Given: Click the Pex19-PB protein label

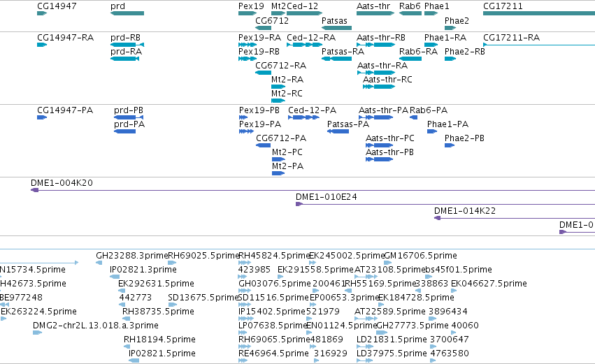Looking at the screenshot, I should click(x=259, y=110).
